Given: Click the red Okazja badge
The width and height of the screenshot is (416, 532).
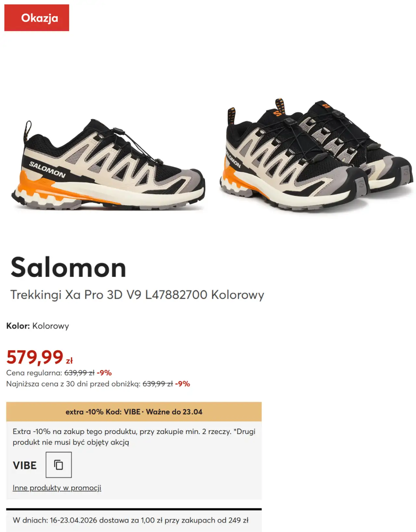Looking at the screenshot, I should point(37,18).
